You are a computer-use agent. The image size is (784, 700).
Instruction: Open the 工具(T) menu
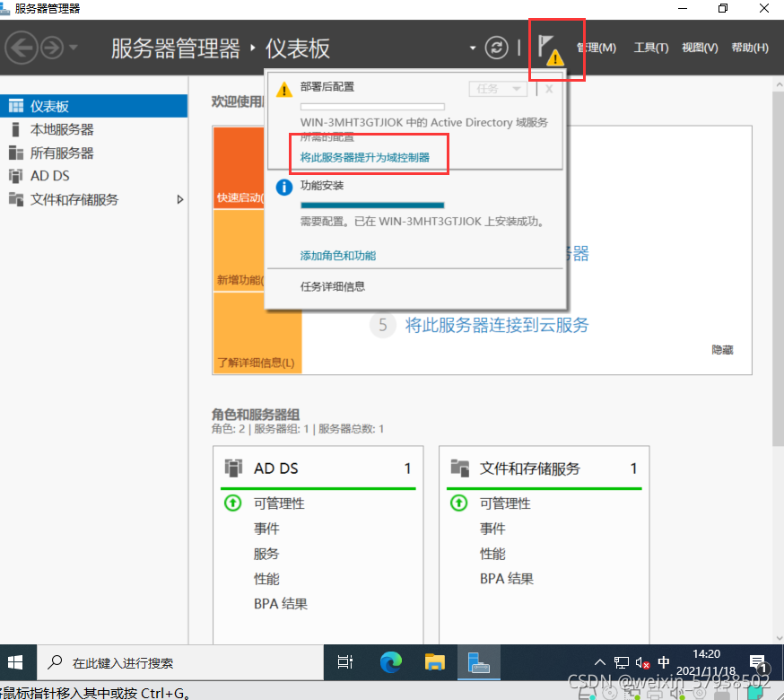tap(651, 48)
